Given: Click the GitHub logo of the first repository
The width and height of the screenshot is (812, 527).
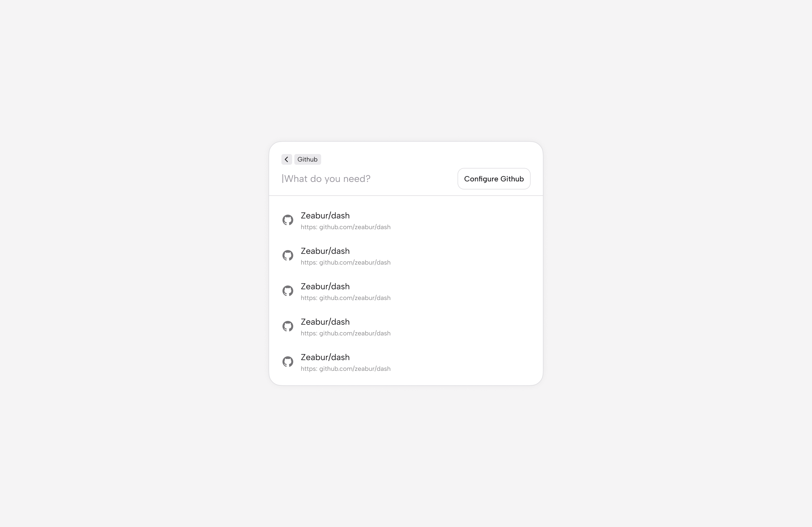Looking at the screenshot, I should [x=288, y=220].
